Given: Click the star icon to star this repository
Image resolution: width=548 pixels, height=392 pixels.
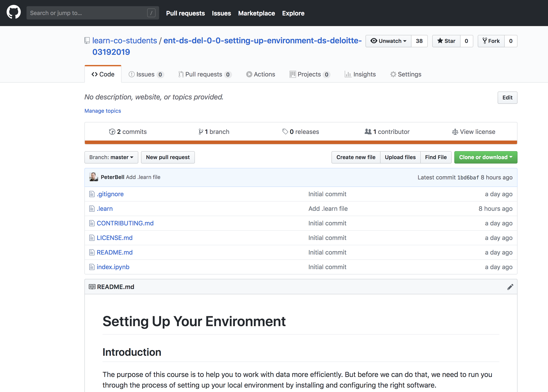Looking at the screenshot, I should point(441,41).
